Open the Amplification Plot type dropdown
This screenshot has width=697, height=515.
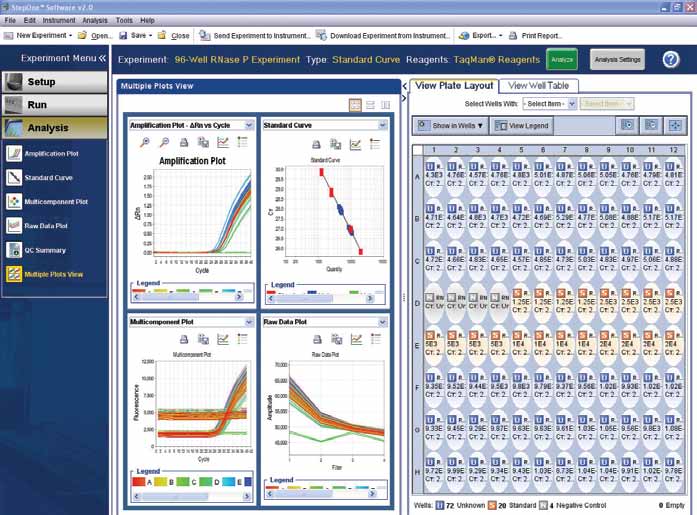(x=250, y=125)
